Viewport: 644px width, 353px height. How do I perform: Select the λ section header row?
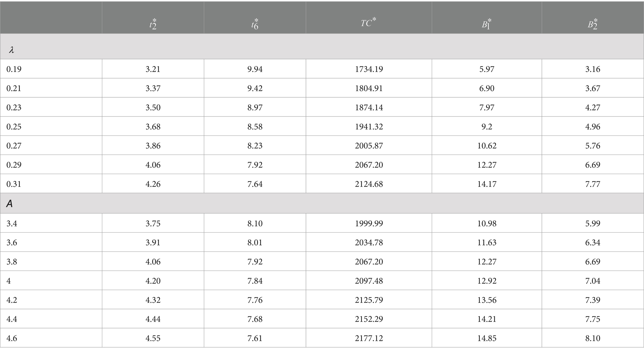[x=322, y=46]
